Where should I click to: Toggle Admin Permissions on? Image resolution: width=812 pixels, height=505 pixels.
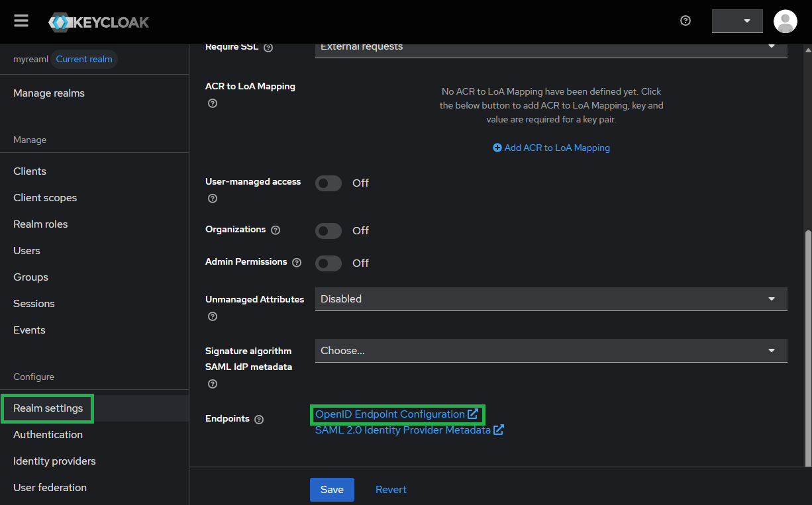(x=329, y=263)
